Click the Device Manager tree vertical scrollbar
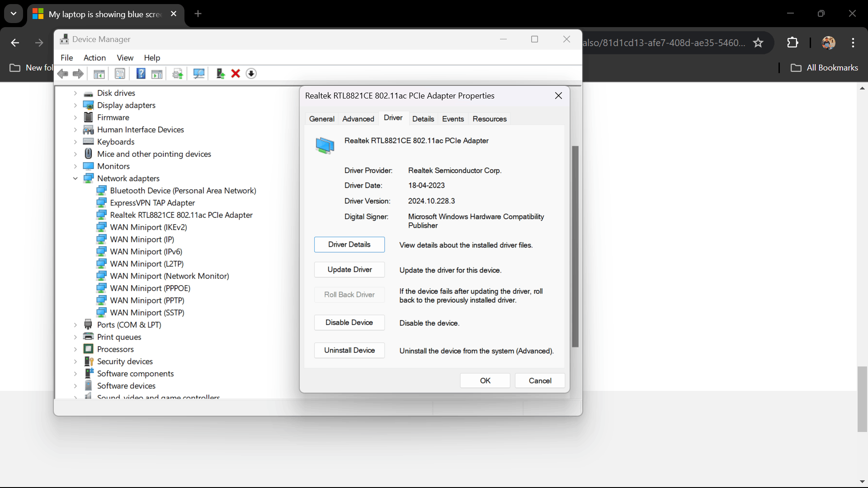 click(x=576, y=246)
